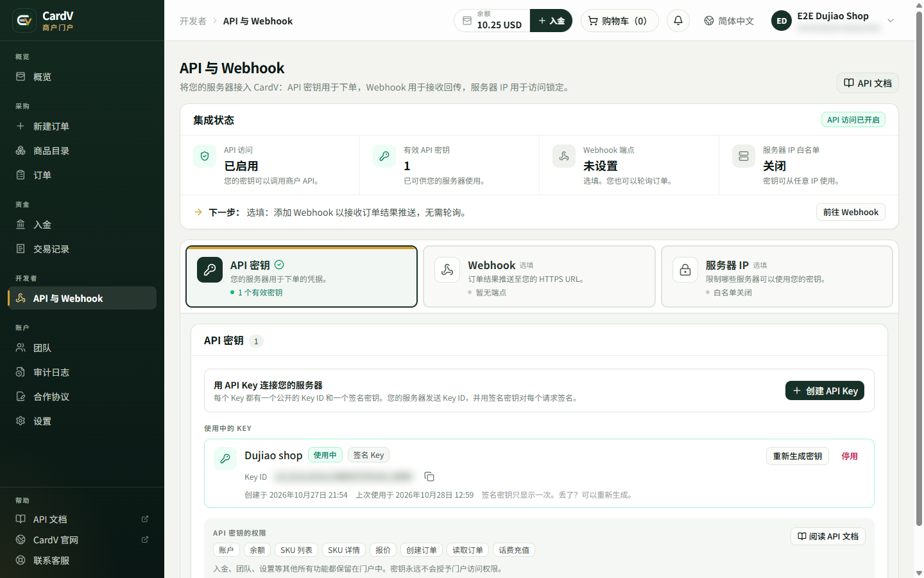This screenshot has width=924, height=578.
Task: Open 概览 overview page in sidebar
Action: (82, 76)
